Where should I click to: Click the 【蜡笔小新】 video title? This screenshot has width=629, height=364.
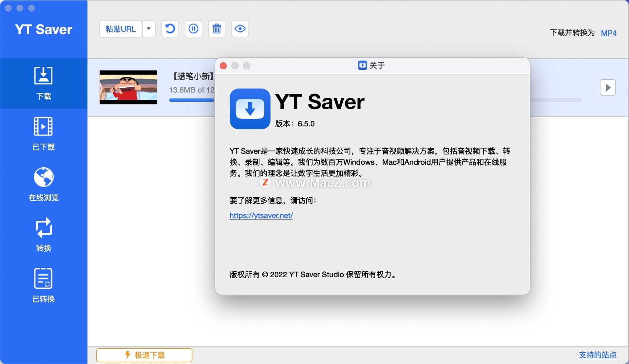pos(192,76)
